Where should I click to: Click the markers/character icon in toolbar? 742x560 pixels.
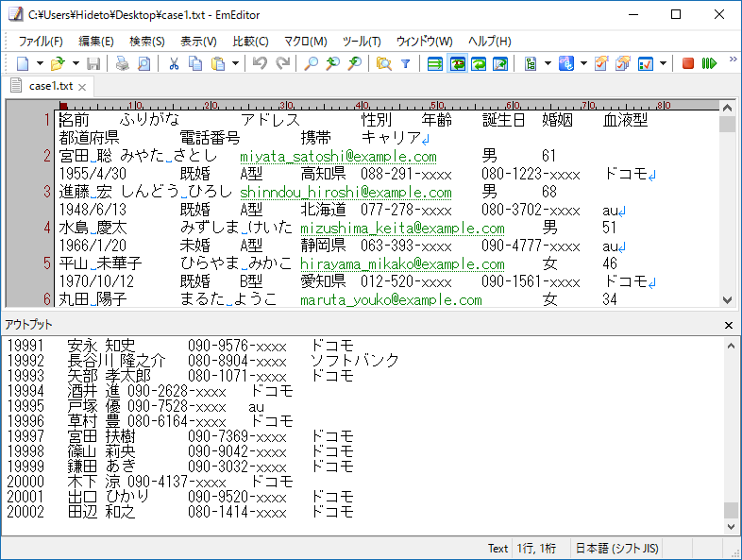[566, 63]
